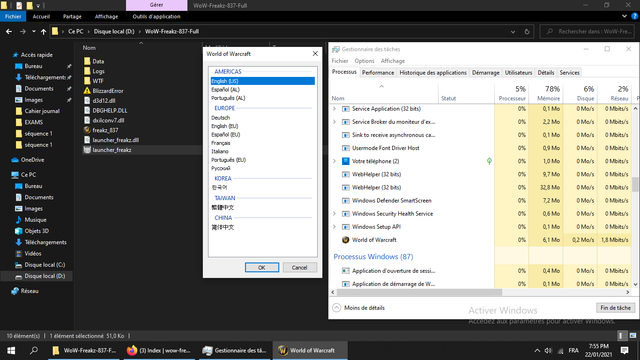Open taskbar search magnifier
Viewport: 640px width, 360px height.
(x=34, y=350)
